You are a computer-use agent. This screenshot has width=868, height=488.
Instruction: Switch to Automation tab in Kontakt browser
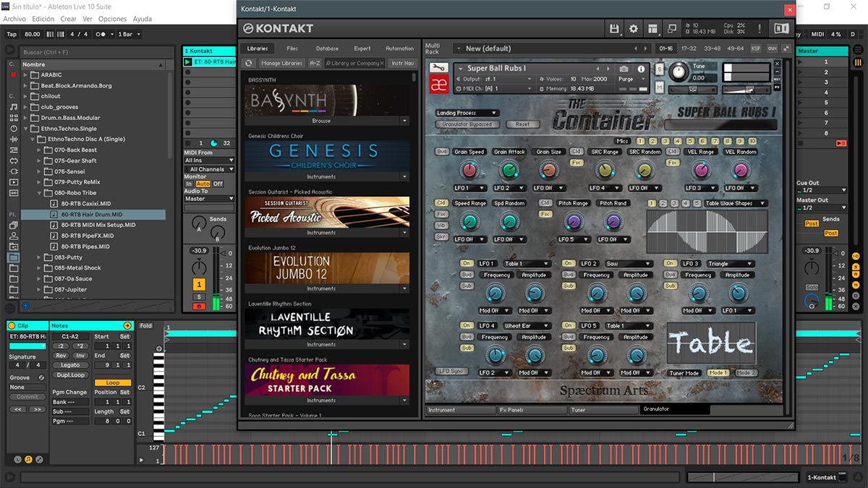(x=400, y=48)
